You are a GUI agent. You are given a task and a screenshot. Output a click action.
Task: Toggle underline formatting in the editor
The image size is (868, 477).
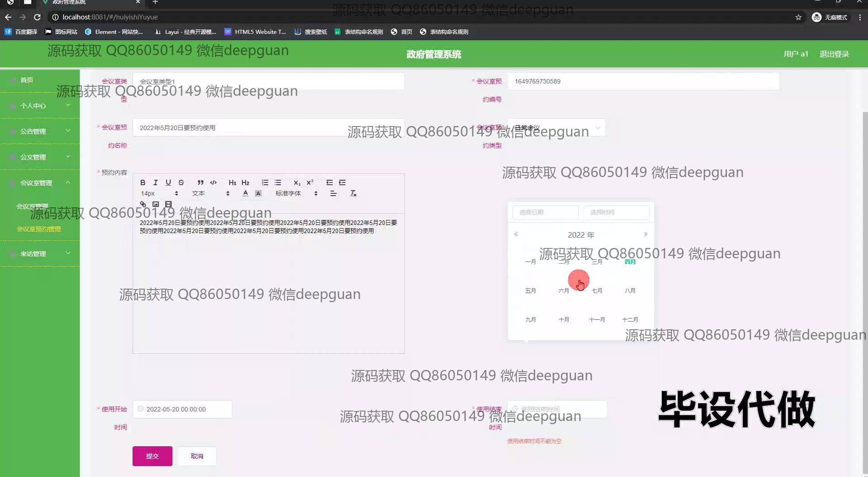(x=168, y=182)
